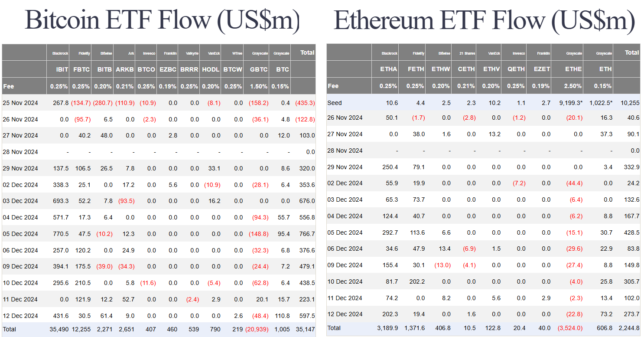Click the Ethereum ETF Flow title
Viewport: 644px width, 337px height.
(484, 20)
